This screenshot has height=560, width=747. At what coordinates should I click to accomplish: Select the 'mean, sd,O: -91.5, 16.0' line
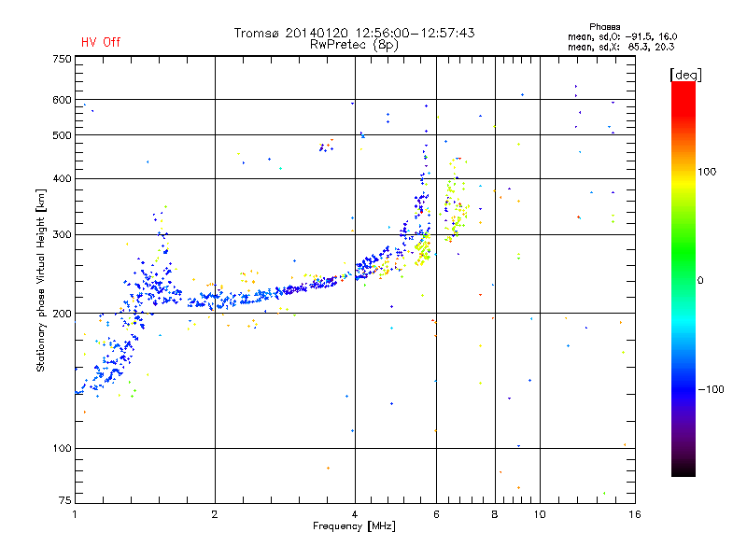click(x=622, y=36)
